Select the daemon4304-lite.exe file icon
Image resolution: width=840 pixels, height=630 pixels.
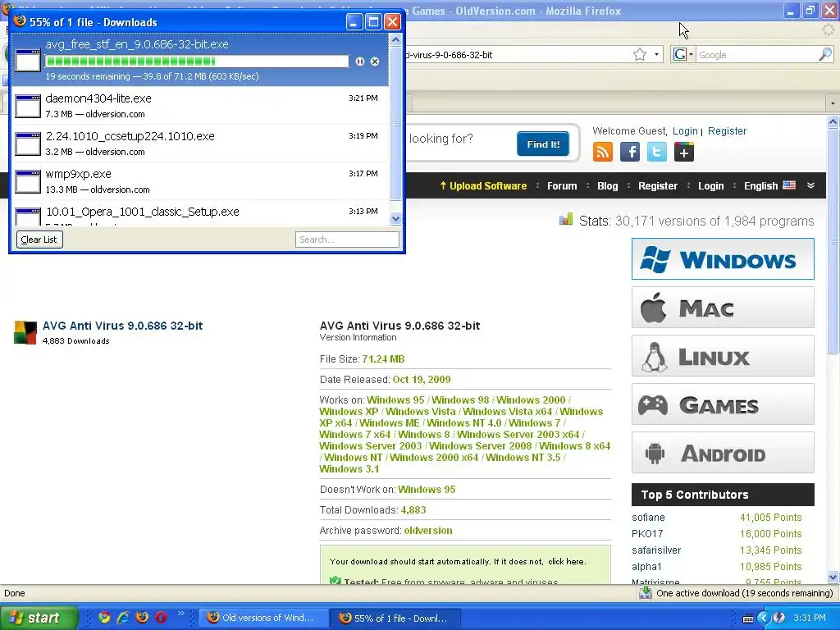[x=28, y=106]
